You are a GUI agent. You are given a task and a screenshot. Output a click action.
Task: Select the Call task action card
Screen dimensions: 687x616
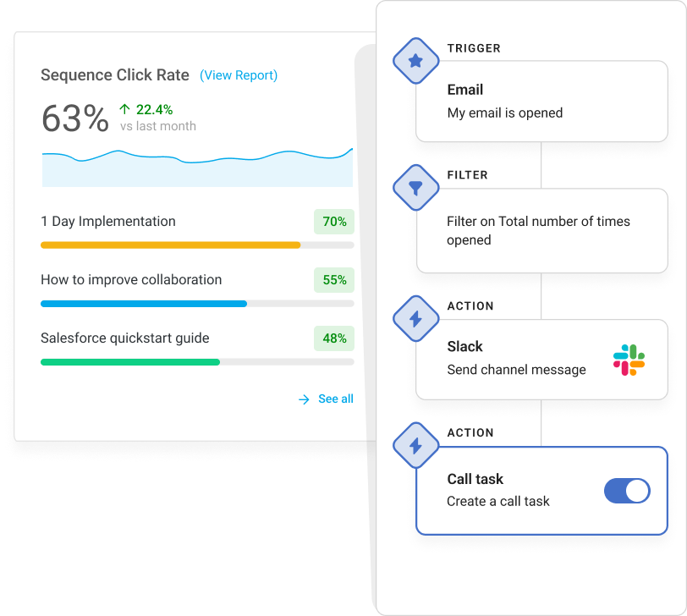[x=541, y=491]
